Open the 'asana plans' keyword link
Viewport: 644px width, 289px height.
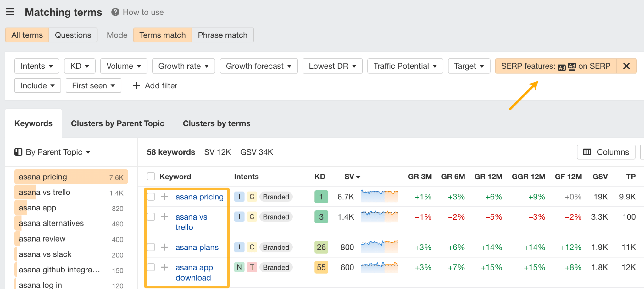point(197,247)
